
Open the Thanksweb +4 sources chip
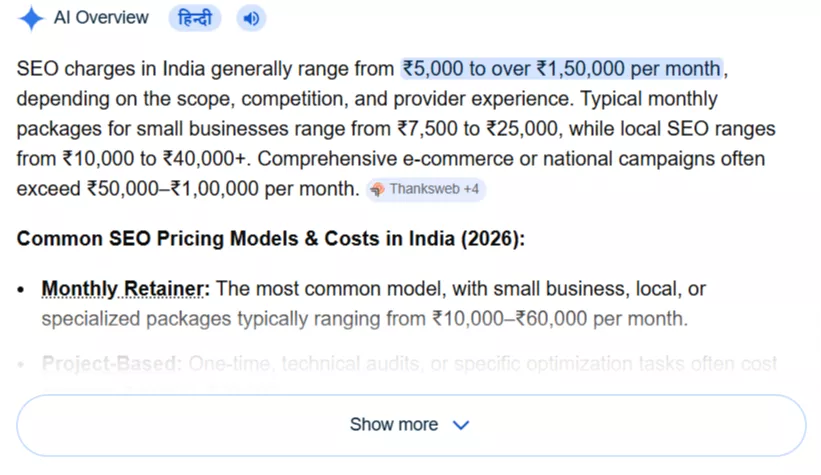point(426,189)
